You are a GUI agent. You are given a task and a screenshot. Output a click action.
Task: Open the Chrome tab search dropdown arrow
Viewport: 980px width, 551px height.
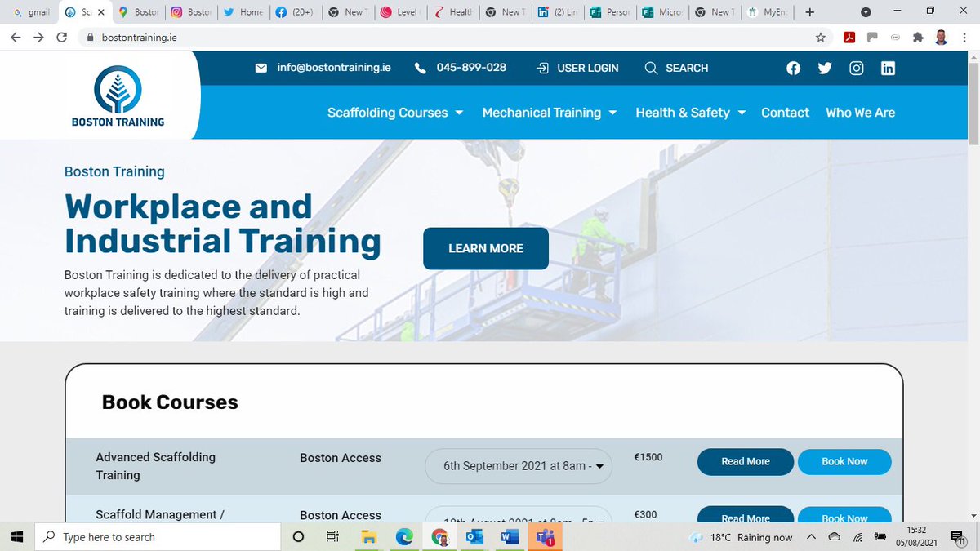coord(866,12)
